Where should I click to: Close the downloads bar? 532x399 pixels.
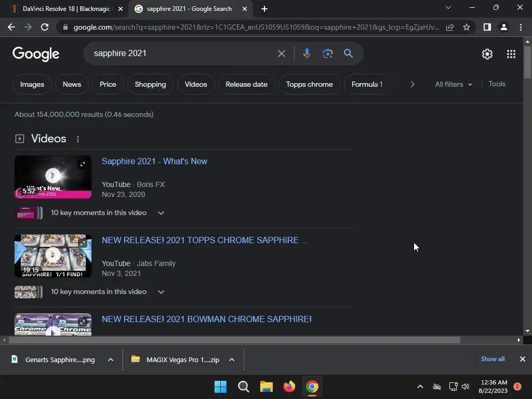click(523, 359)
